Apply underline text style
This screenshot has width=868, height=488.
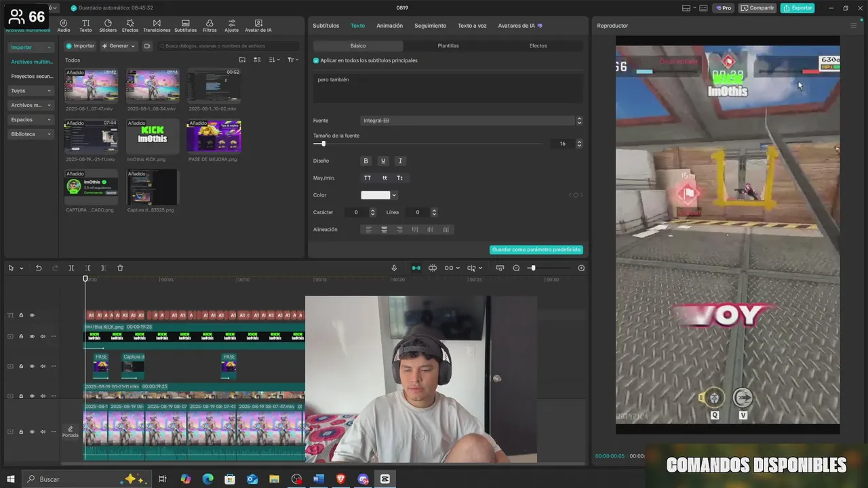383,161
